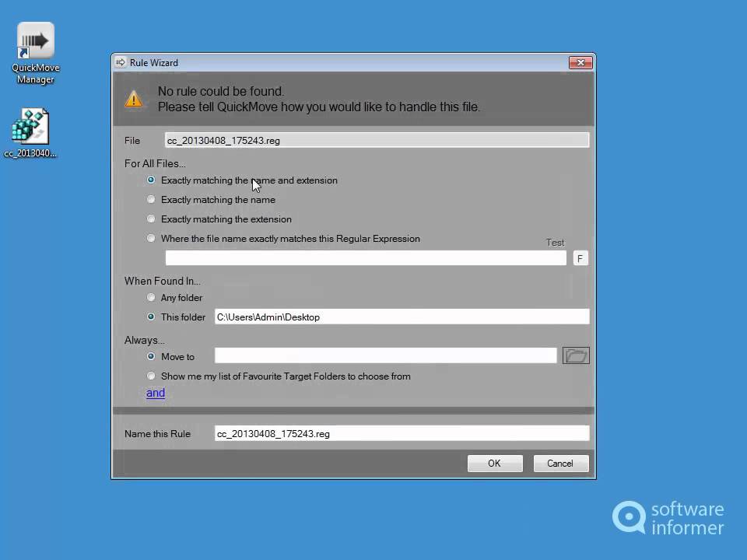Click the Rule Wizard title bar icon
The width and height of the screenshot is (747, 560).
coord(121,62)
